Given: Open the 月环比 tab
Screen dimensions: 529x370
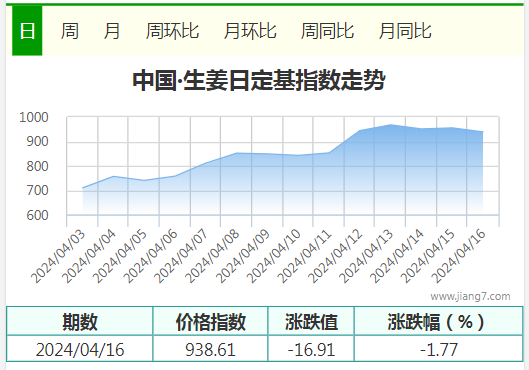Looking at the screenshot, I should click(250, 31).
